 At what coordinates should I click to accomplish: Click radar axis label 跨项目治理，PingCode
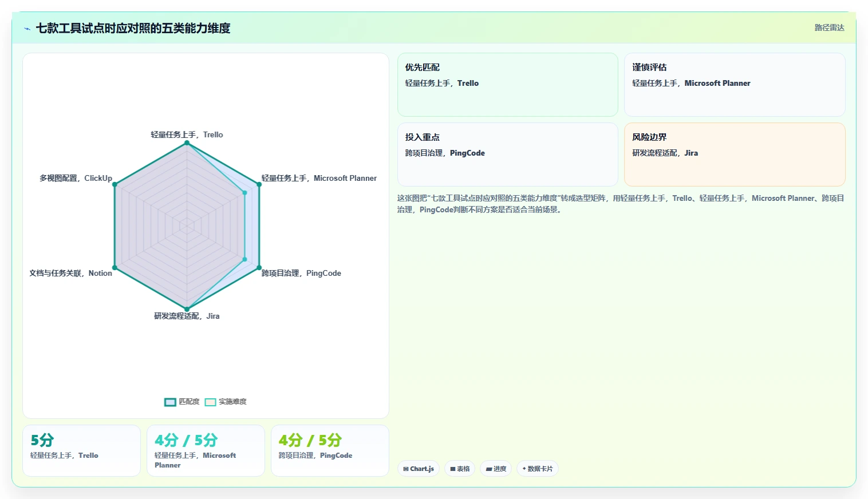(x=301, y=273)
